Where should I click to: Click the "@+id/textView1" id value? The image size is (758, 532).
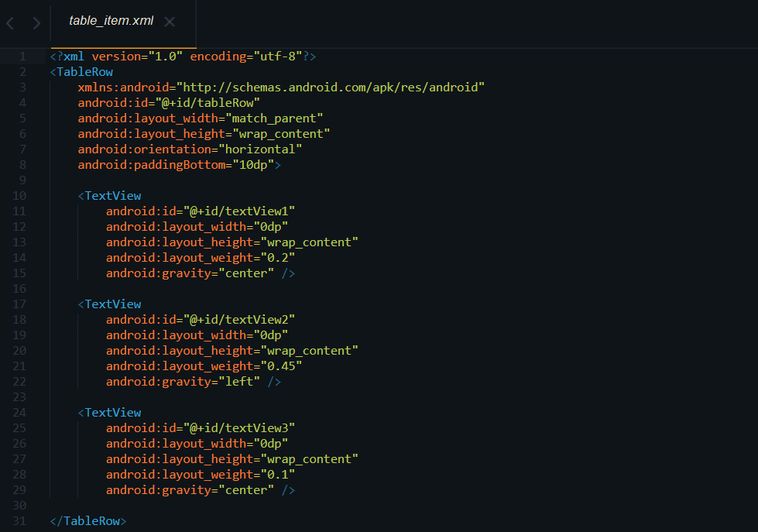click(238, 211)
